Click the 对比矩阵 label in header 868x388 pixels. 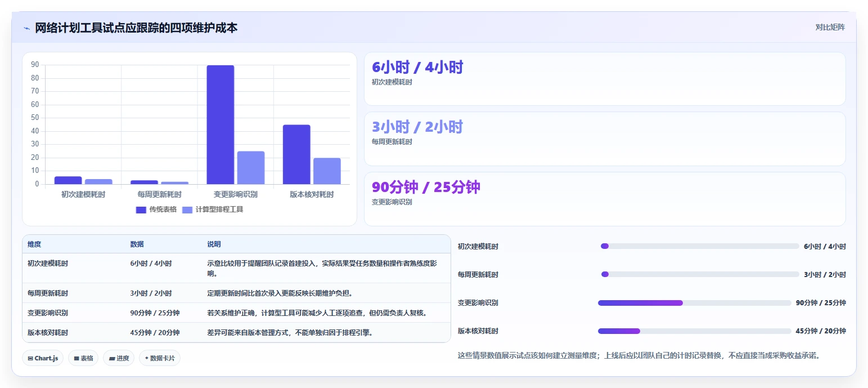pyautogui.click(x=830, y=27)
